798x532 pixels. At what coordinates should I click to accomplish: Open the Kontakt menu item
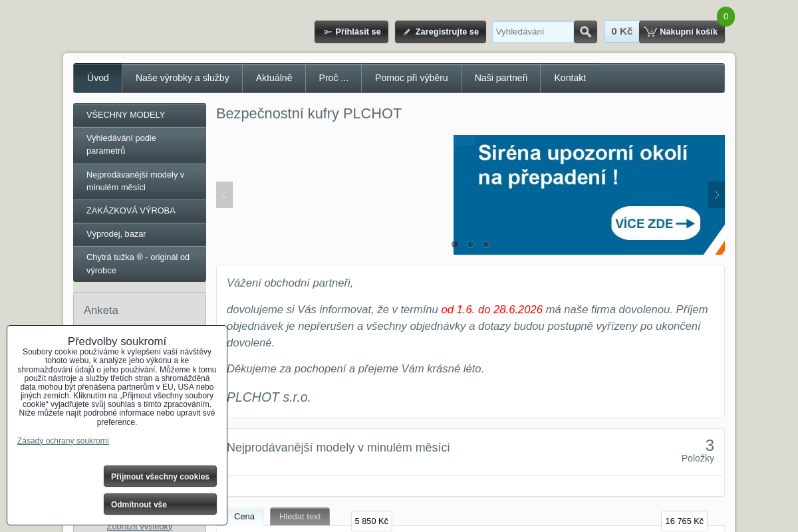pos(570,78)
